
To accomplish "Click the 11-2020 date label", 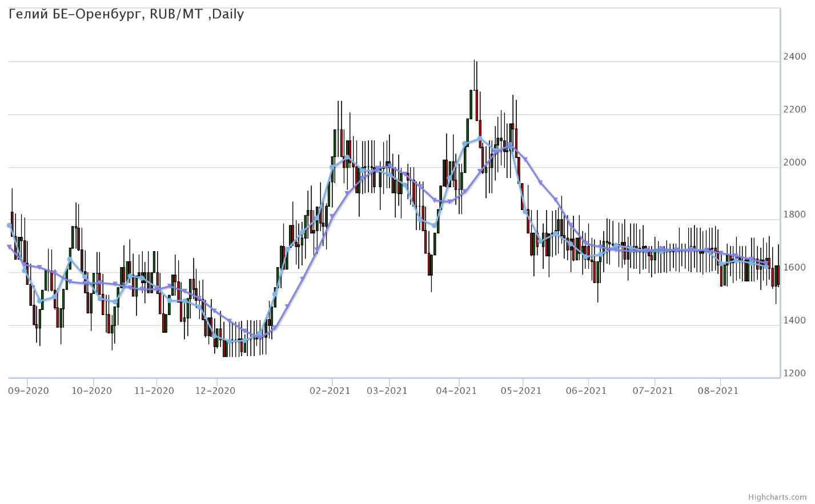I will (x=153, y=391).
